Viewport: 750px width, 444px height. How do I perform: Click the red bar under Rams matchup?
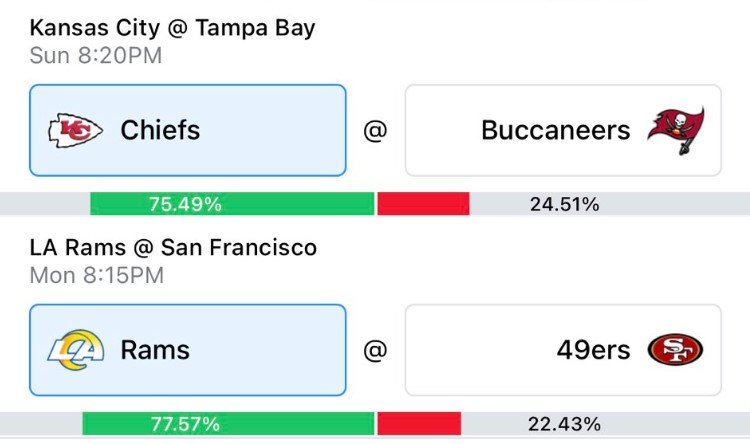tap(419, 424)
